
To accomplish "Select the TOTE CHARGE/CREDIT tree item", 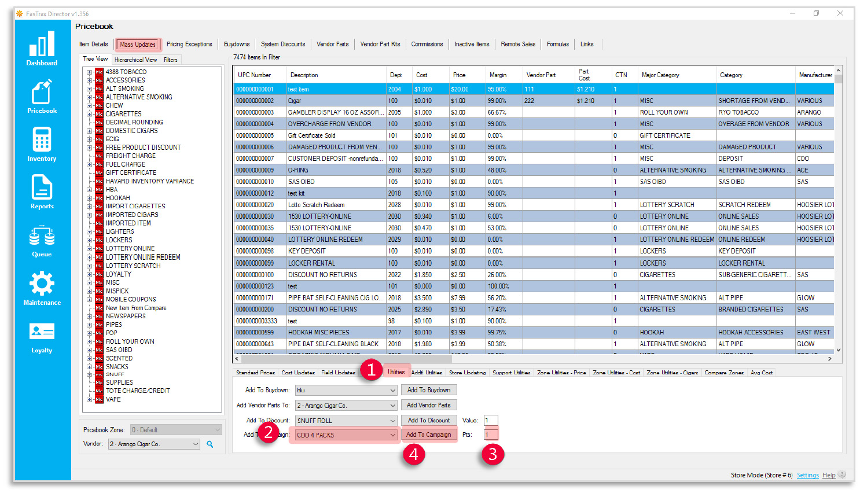I will point(138,391).
